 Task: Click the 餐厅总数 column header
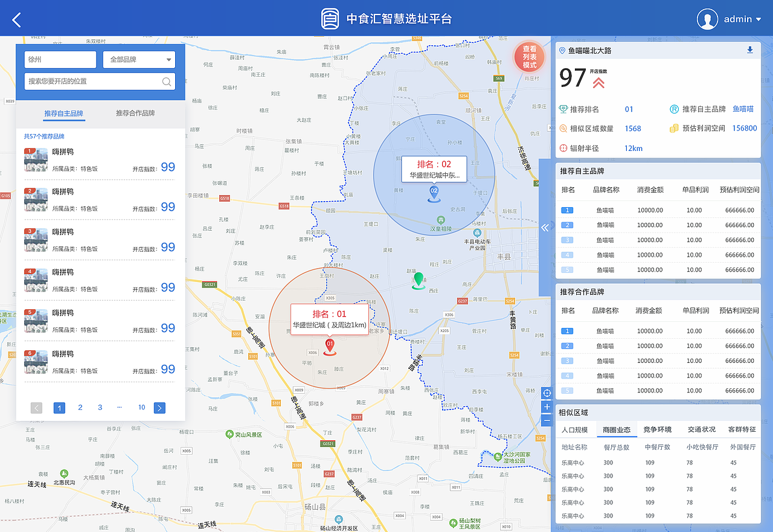617,447
